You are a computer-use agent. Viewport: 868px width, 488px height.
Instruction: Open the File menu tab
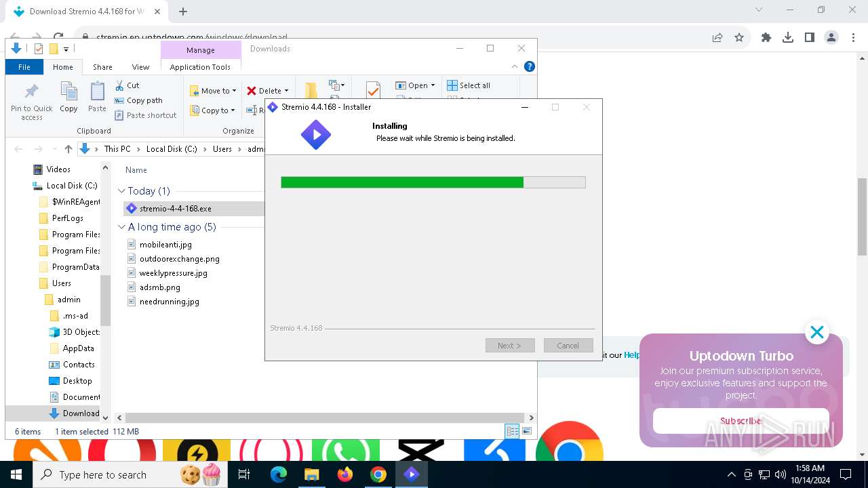(24, 67)
